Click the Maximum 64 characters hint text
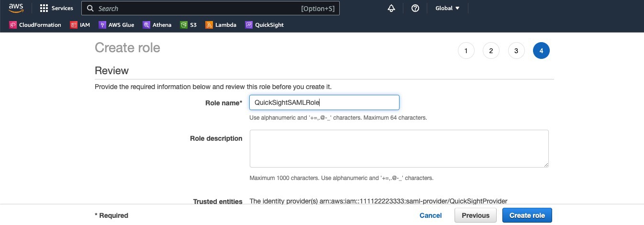 tap(338, 117)
